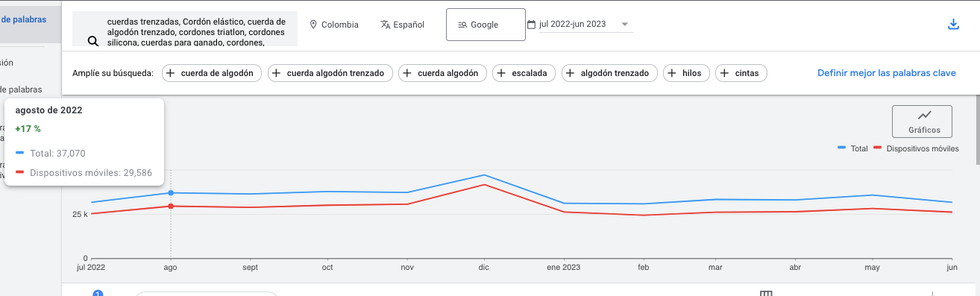This screenshot has width=980, height=296.
Task: Open Definir mejor las palabras clave link
Action: tap(887, 73)
